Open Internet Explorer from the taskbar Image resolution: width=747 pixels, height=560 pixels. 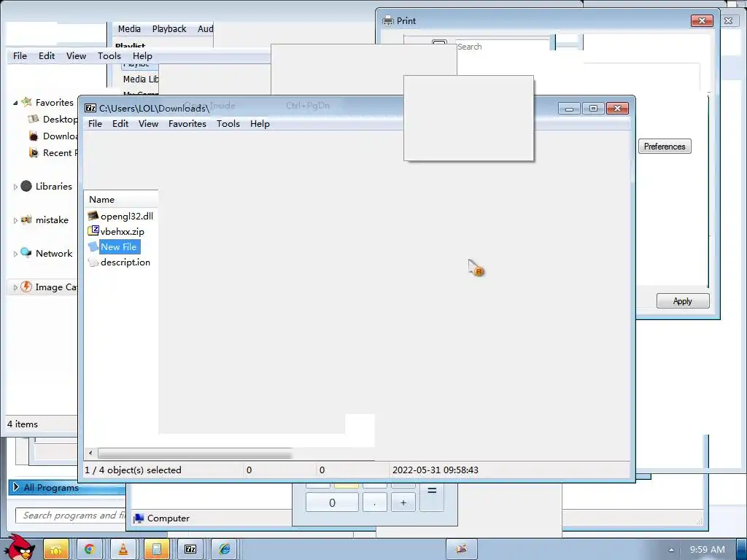pos(224,550)
